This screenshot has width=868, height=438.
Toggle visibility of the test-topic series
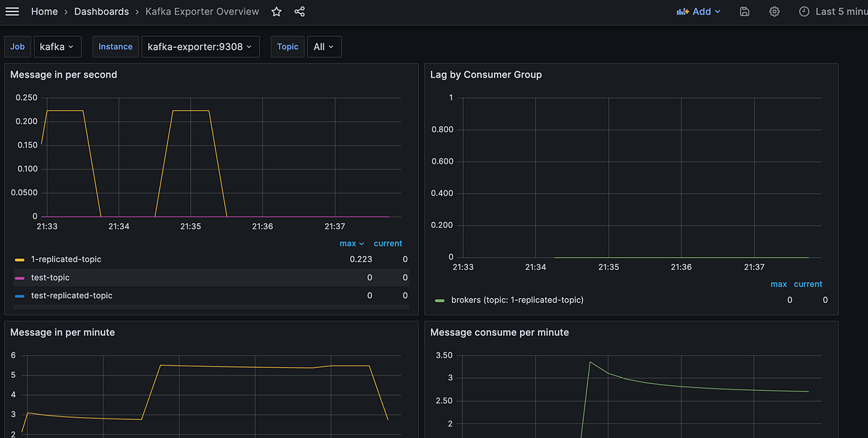51,277
